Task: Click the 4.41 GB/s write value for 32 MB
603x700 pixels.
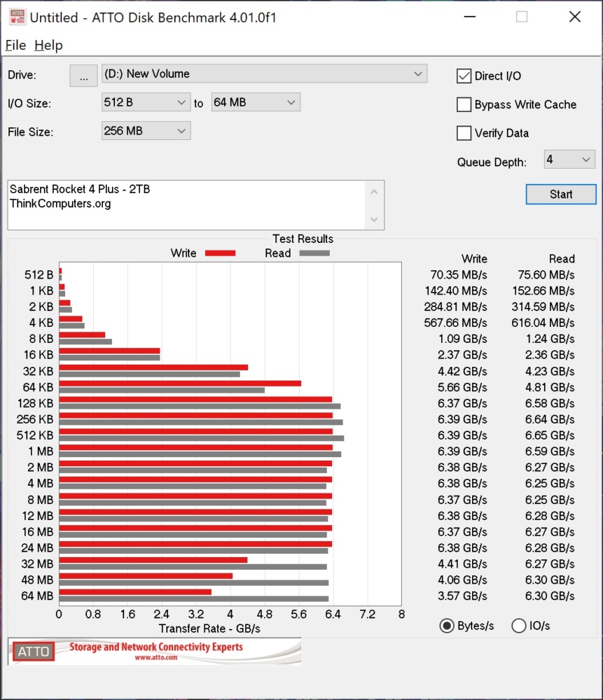Action: click(x=462, y=563)
